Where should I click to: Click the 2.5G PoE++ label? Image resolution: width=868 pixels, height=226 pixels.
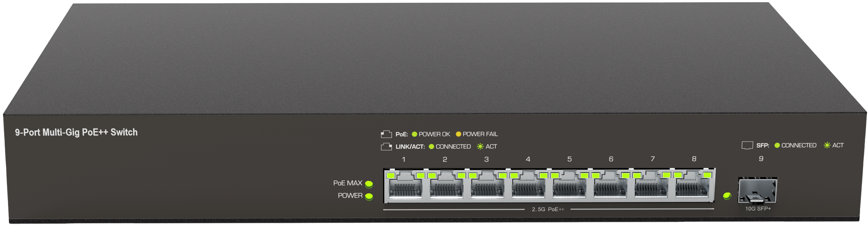pos(548,210)
